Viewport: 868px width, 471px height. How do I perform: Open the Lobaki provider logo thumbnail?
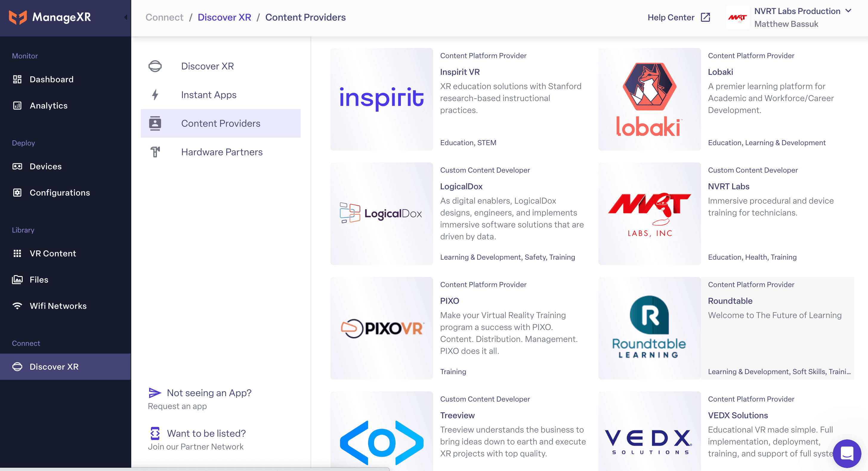pyautogui.click(x=649, y=99)
